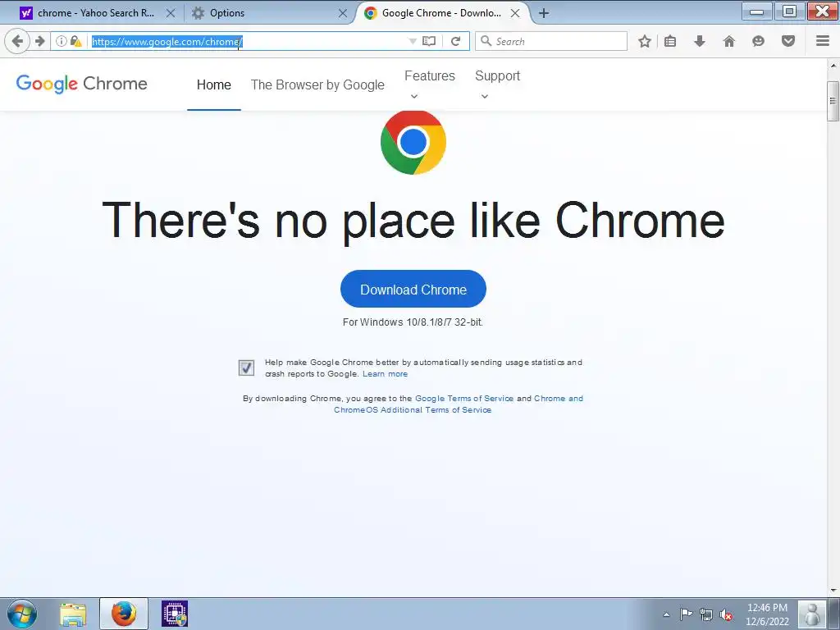Show bookmarks list icon
Image resolution: width=840 pixels, height=630 pixels.
[x=670, y=41]
